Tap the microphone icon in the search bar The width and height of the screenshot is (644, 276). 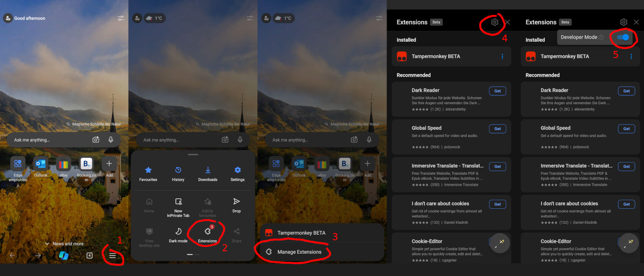point(111,139)
